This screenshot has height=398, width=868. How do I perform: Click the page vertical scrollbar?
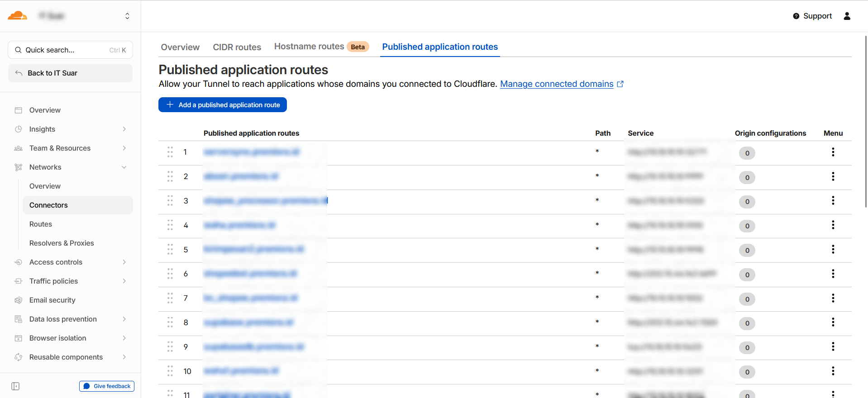click(x=865, y=121)
